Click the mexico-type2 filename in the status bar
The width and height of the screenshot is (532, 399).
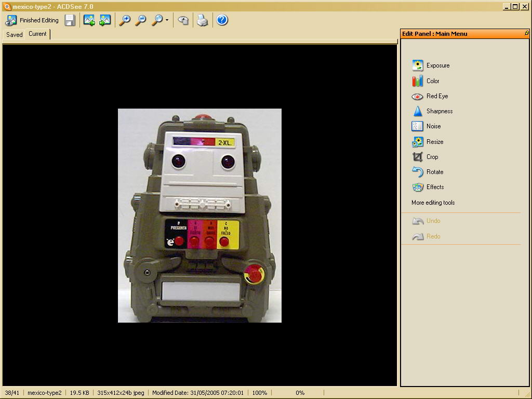(45, 393)
